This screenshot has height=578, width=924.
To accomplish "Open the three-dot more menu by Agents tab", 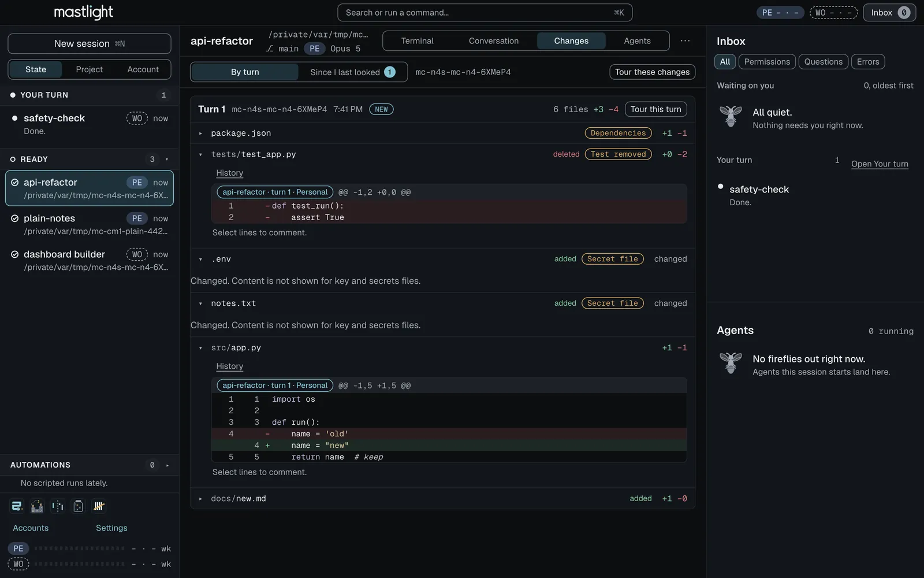I will coord(685,41).
